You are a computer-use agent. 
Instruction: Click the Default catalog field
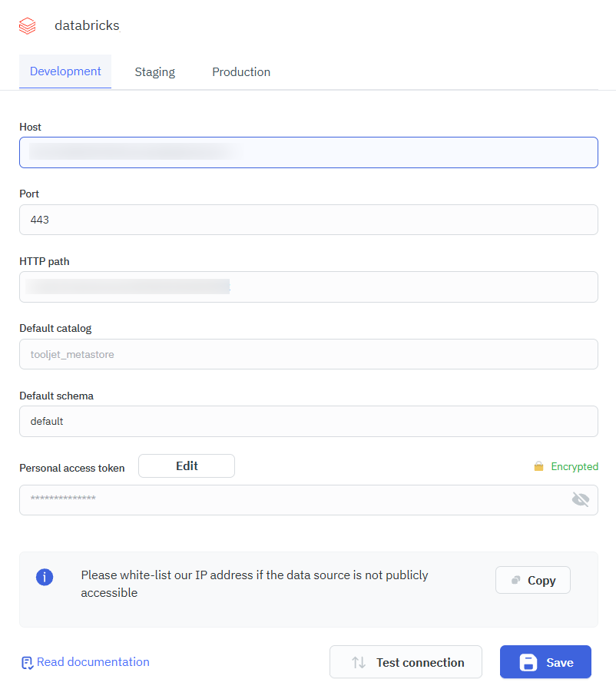[x=307, y=354]
